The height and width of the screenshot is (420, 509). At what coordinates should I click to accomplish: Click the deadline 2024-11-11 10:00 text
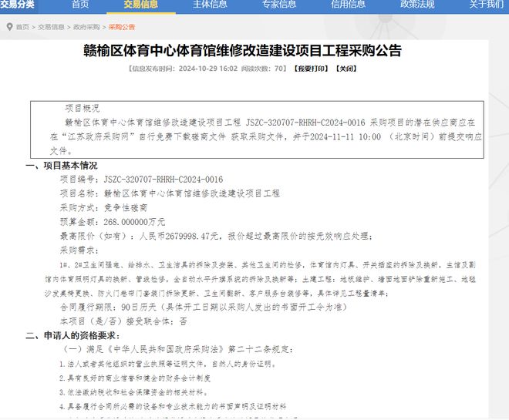[346, 137]
